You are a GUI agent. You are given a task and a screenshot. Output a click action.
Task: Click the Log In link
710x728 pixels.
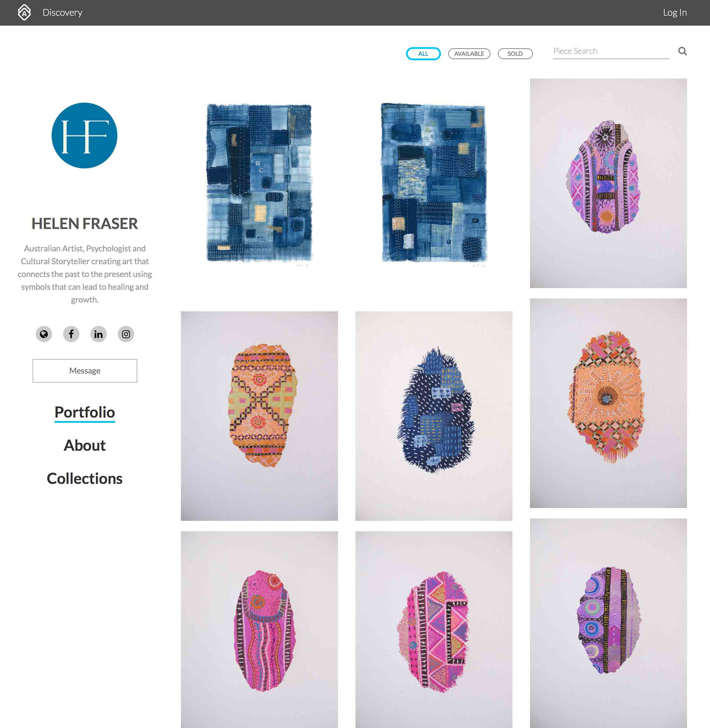point(674,12)
